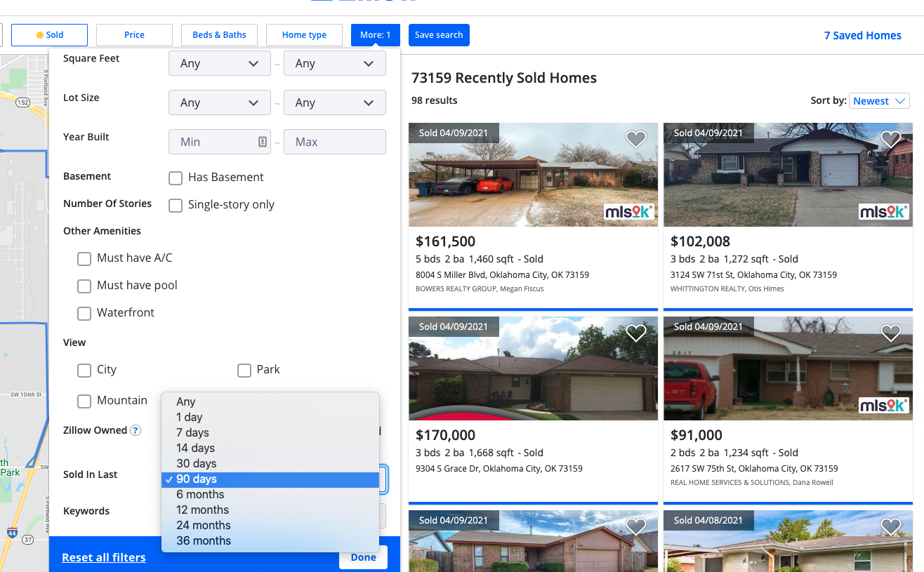Open Zillow Owned help info icon
The image size is (924, 572).
point(136,430)
